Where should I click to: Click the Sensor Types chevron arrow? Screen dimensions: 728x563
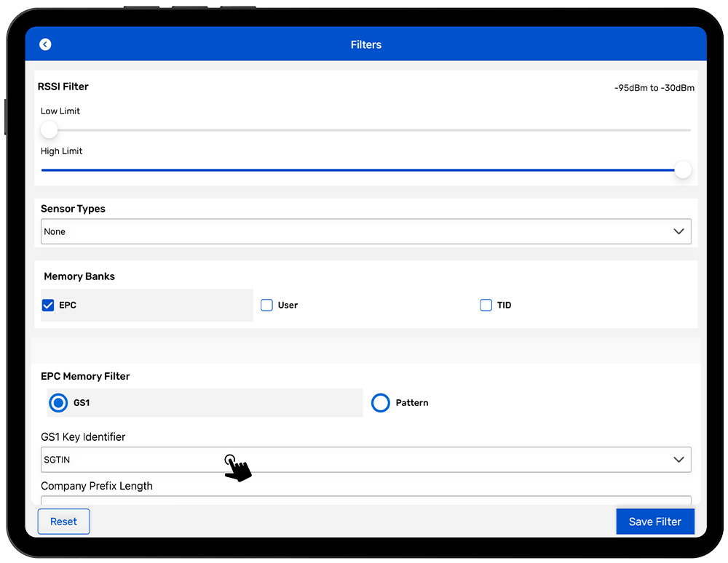[x=678, y=232]
